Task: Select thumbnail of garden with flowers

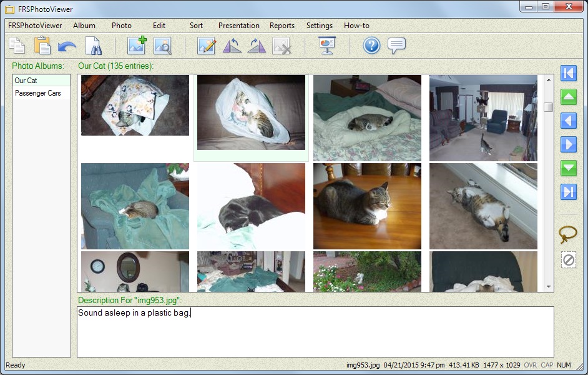Action: tap(367, 271)
